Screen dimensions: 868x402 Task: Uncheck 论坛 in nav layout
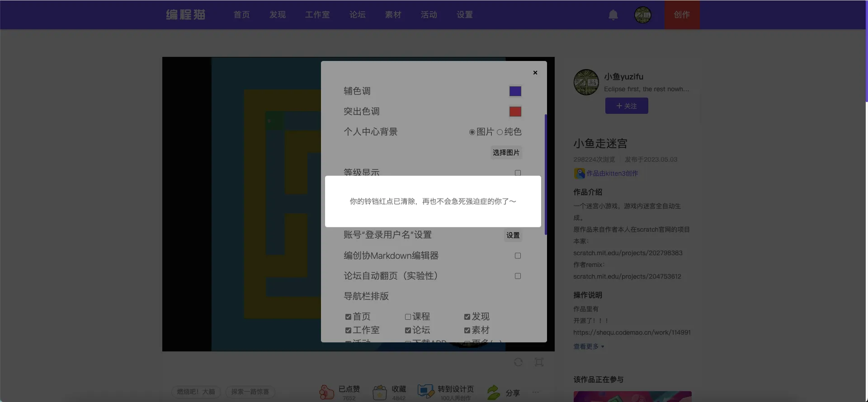point(408,330)
